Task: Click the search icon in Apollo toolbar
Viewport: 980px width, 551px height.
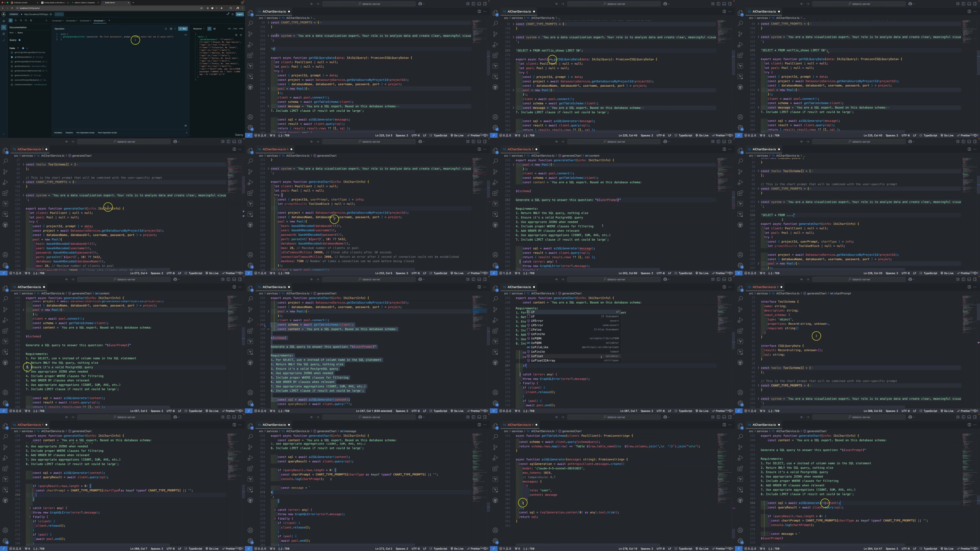Action: (26, 21)
